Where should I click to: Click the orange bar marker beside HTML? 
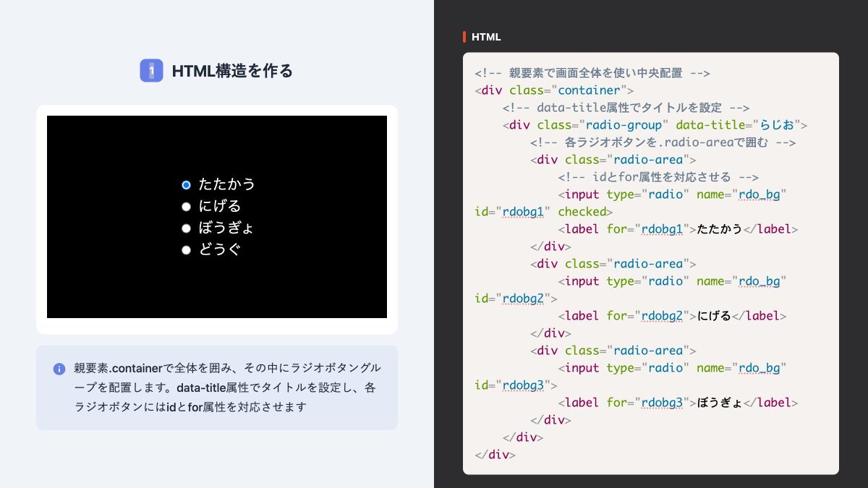point(464,37)
